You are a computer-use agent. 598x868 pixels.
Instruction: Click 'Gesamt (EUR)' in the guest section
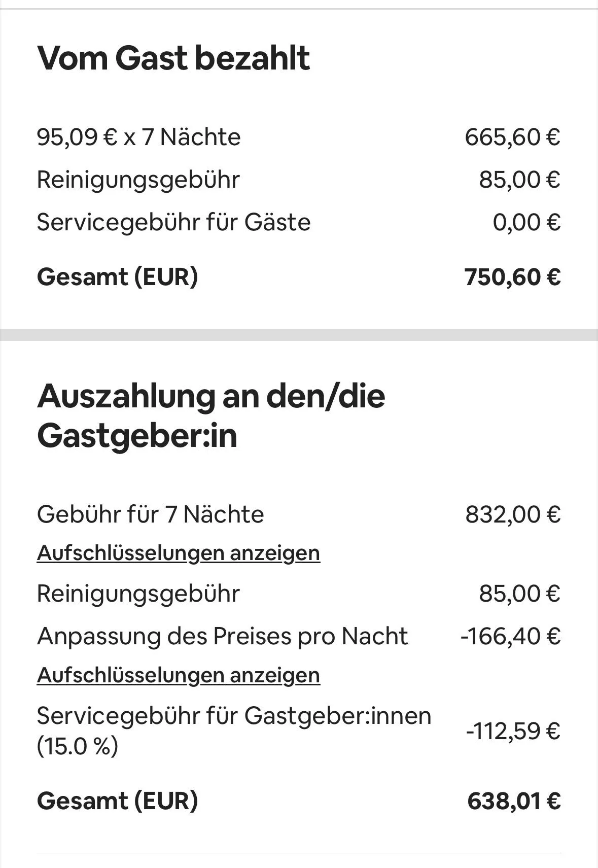118,277
